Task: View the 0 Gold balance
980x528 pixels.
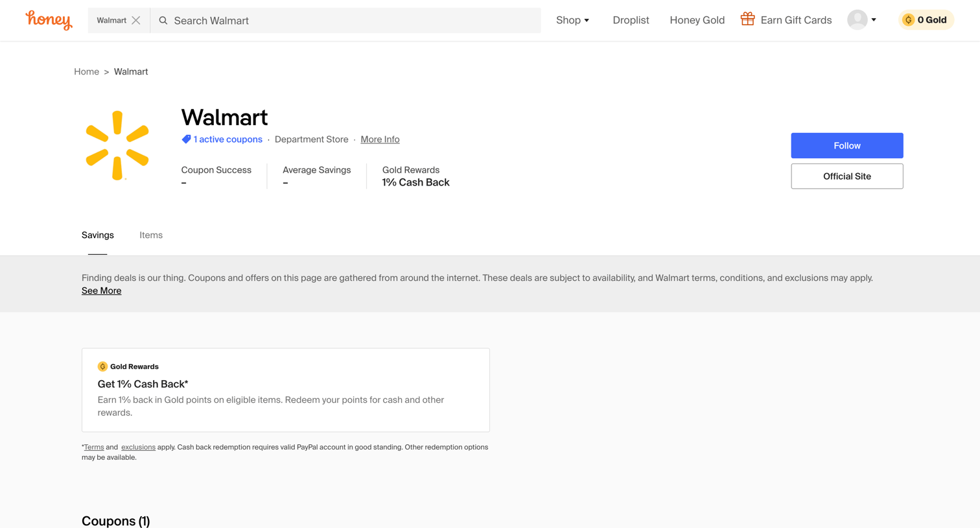Action: [926, 20]
